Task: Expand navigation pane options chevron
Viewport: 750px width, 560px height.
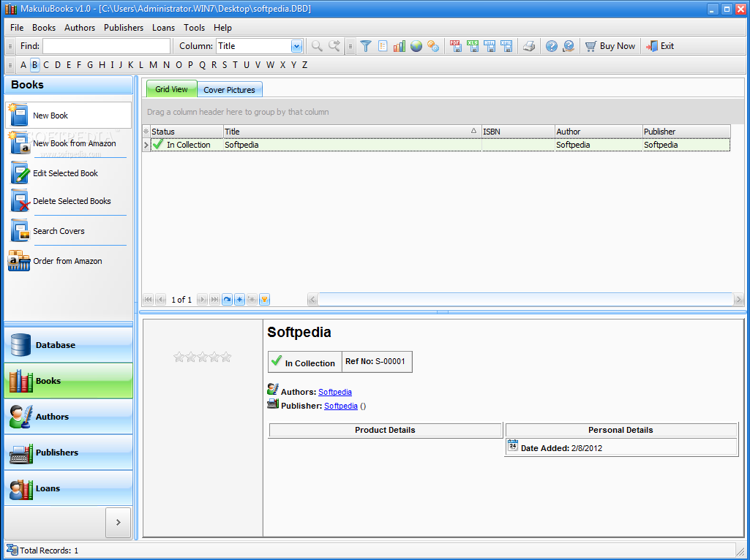Action: coord(118,522)
